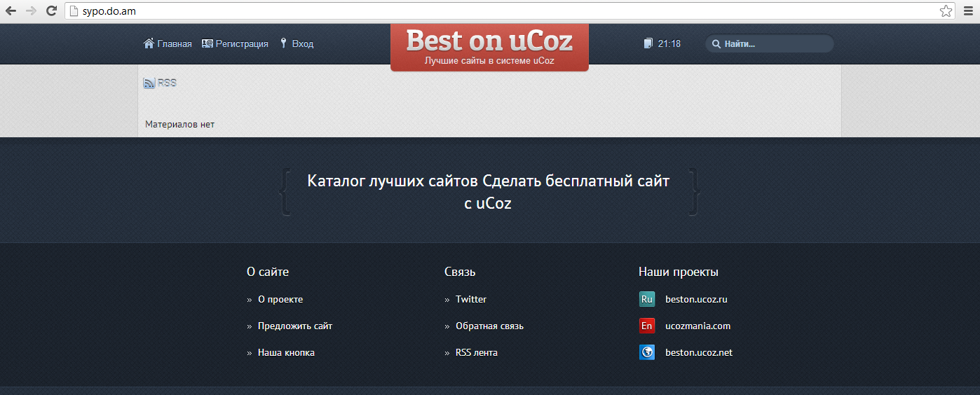The image size is (980, 395).
Task: Reload the page with refresh icon
Action: coord(51,11)
